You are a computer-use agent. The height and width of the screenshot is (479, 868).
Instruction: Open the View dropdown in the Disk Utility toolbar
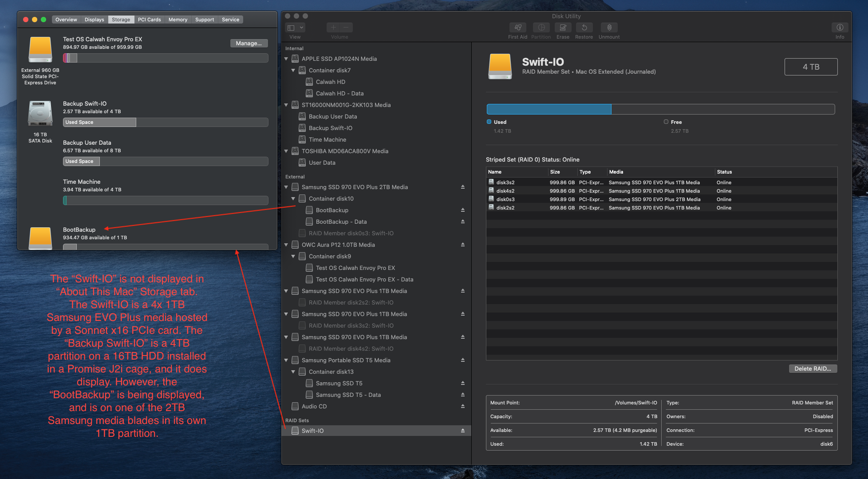tap(295, 28)
